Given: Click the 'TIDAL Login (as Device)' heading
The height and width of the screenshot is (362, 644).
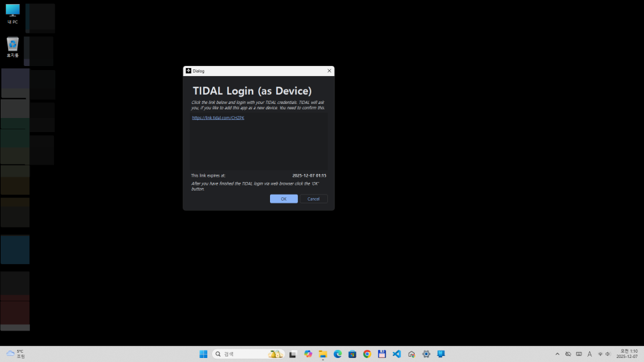Looking at the screenshot, I should [252, 91].
